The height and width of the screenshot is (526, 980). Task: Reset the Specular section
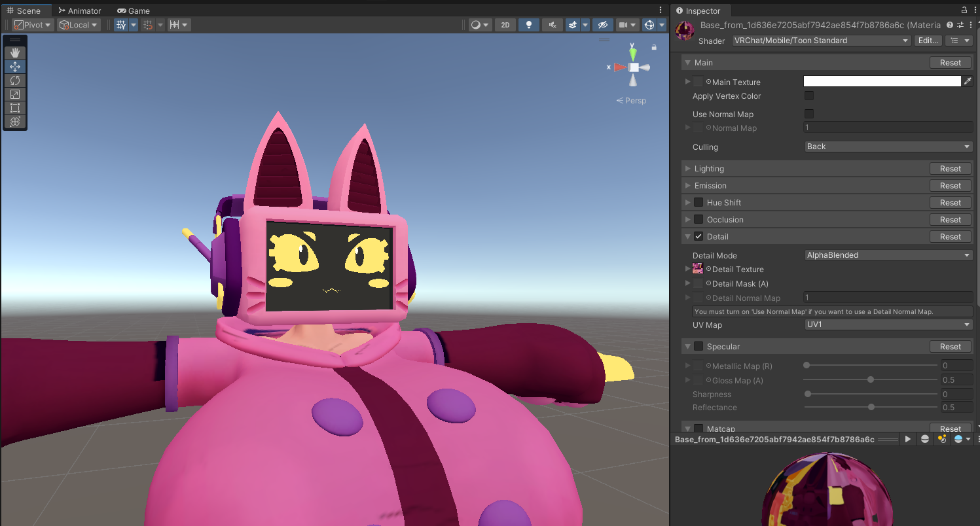coord(951,347)
